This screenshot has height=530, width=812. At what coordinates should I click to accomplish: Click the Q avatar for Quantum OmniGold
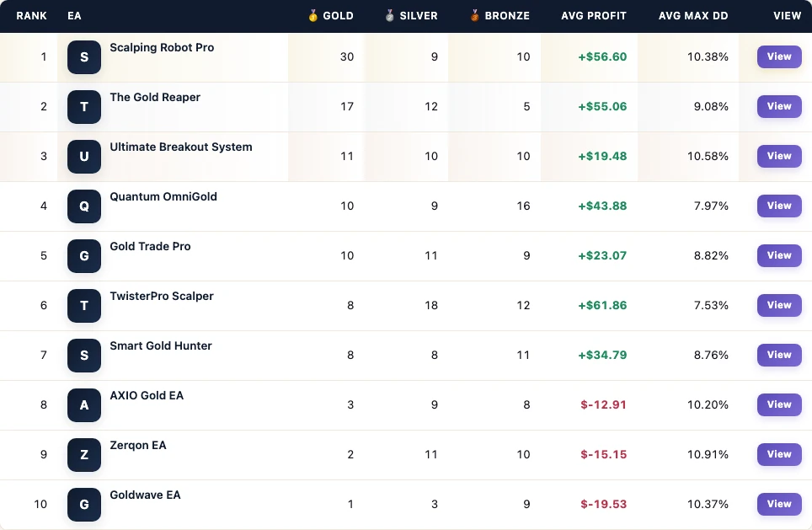84,206
